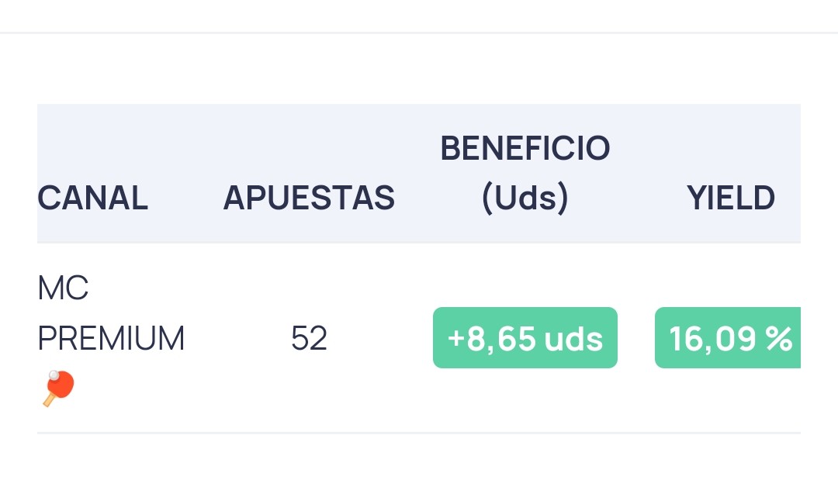Screen dimensions: 838x504
Task: Sort table by APUESTAS column header
Action: pos(309,198)
